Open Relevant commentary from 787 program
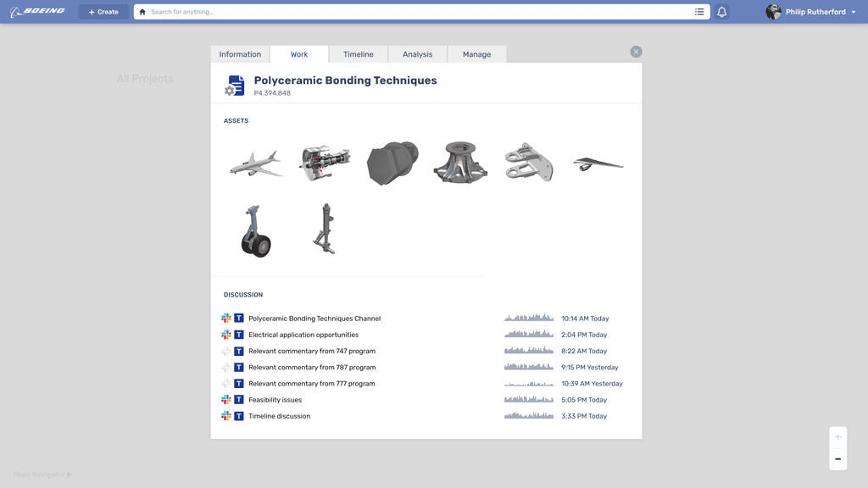The height and width of the screenshot is (488, 868). point(312,368)
